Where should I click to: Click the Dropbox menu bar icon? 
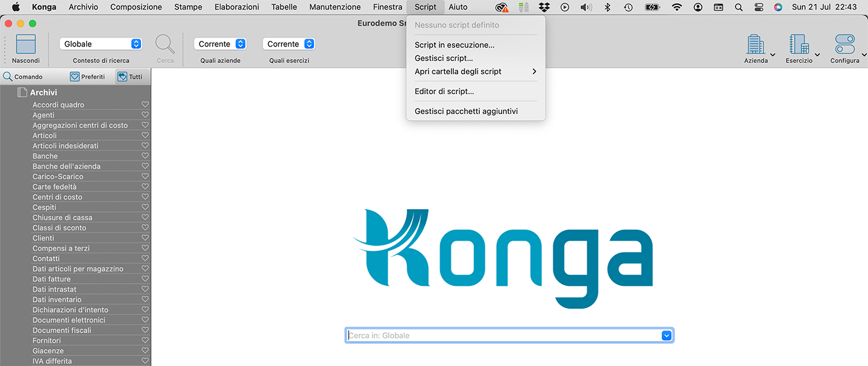click(544, 7)
